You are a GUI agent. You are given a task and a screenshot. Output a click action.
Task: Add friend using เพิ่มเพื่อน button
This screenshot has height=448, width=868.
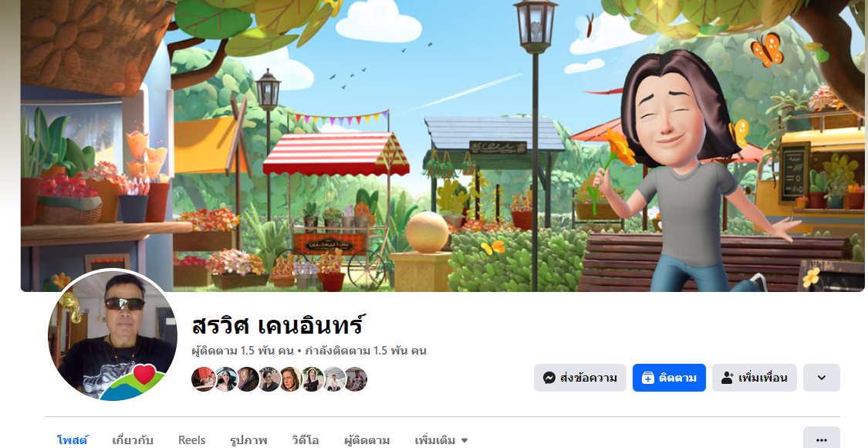point(754,378)
